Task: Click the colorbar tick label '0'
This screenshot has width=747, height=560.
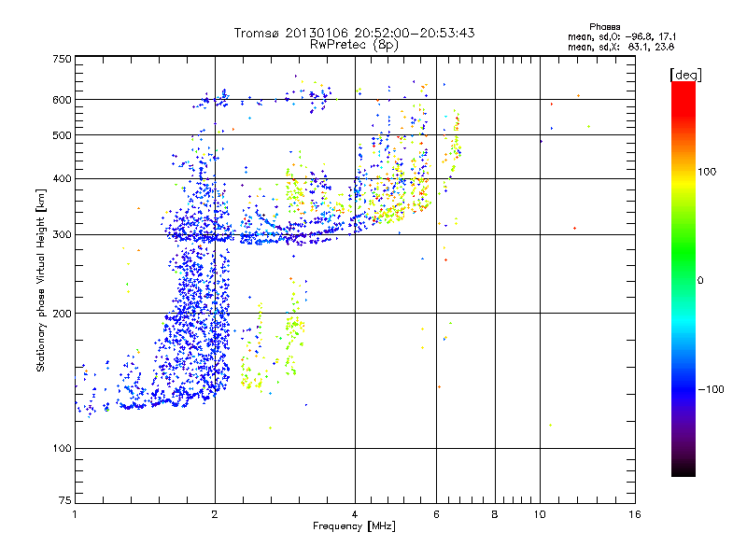Action: click(700, 280)
